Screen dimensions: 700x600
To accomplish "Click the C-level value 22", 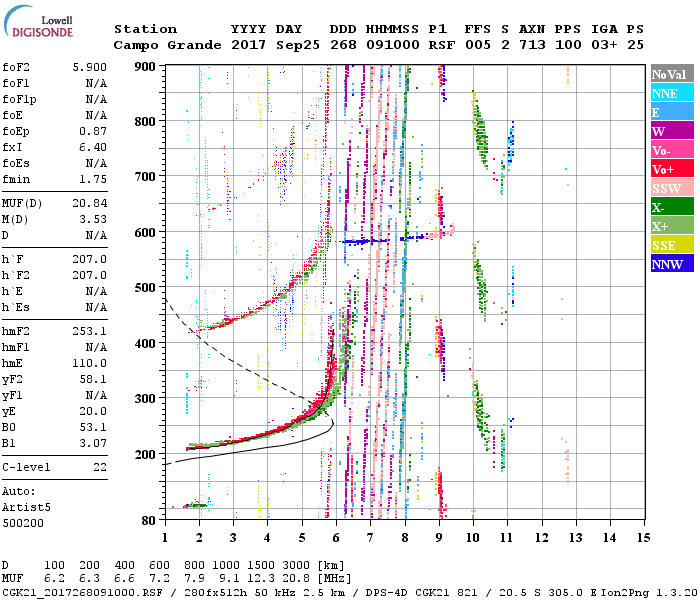I will point(100,467).
